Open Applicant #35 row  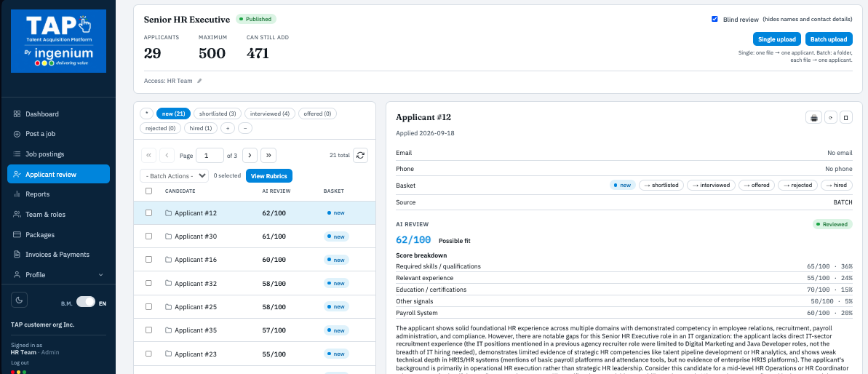(255, 330)
